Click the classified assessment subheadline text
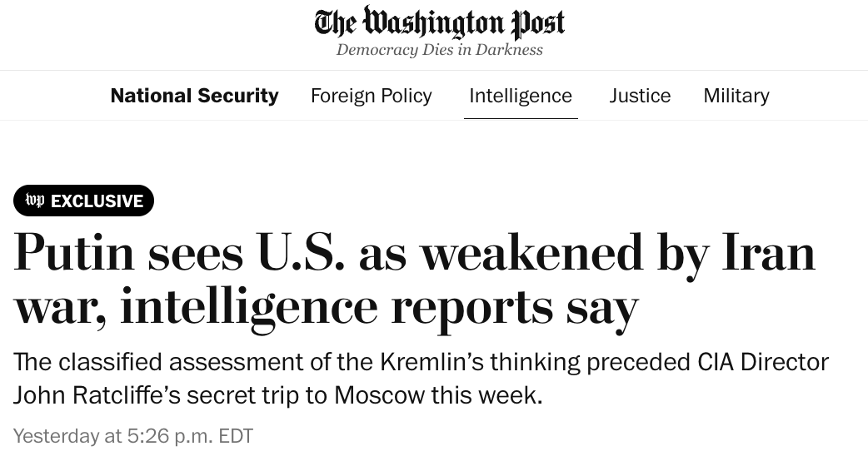This screenshot has width=868, height=466. point(421,379)
